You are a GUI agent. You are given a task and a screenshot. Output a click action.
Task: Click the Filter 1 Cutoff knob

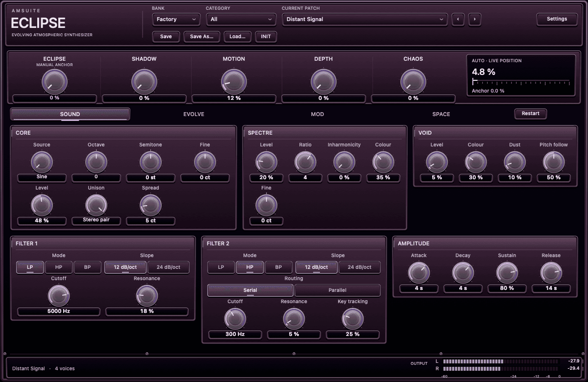pyautogui.click(x=59, y=295)
